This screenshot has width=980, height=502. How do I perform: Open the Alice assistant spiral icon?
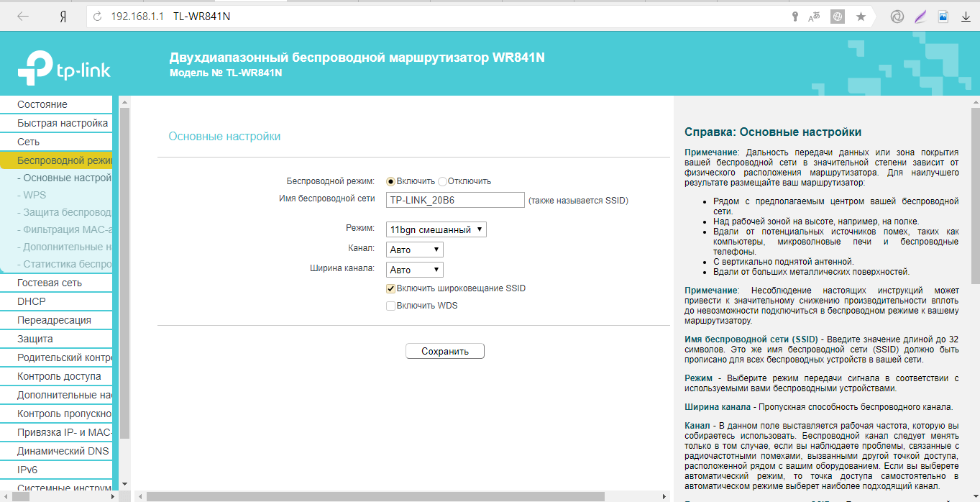[897, 17]
